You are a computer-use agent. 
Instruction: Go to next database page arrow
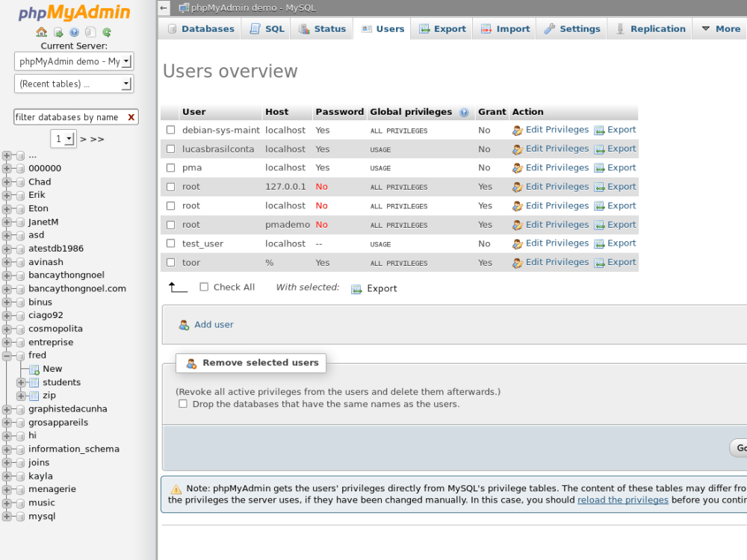[x=84, y=139]
